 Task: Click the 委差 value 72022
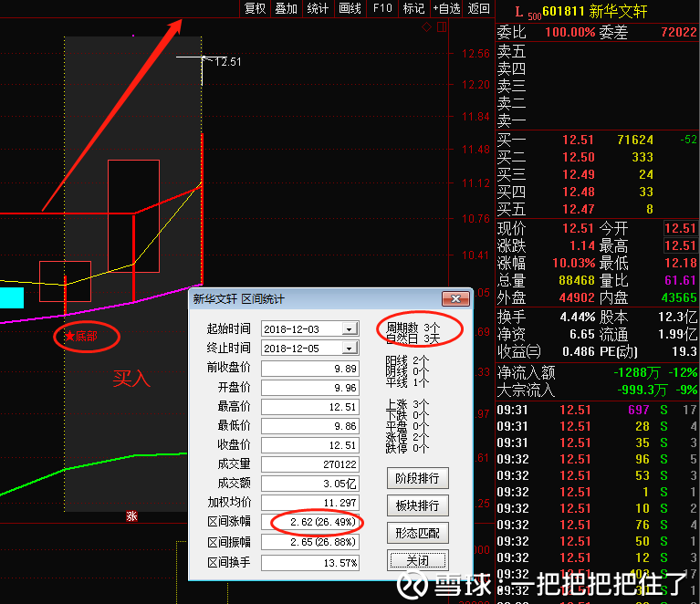pos(679,32)
